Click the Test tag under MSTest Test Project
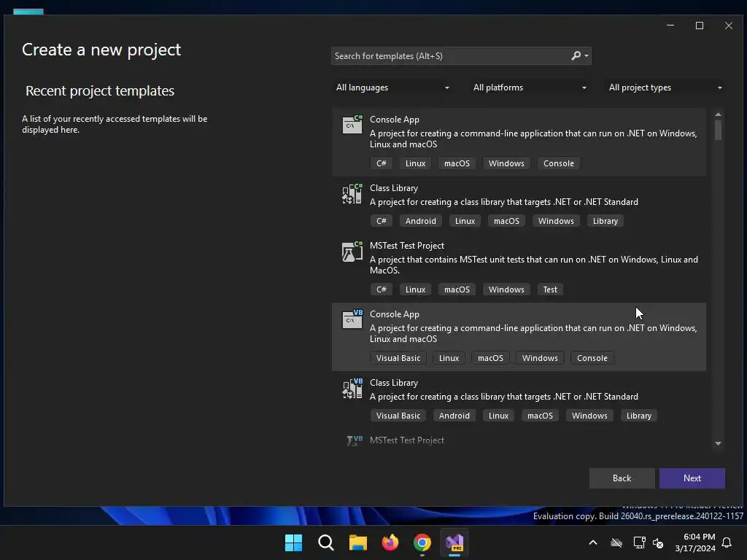 coord(550,289)
